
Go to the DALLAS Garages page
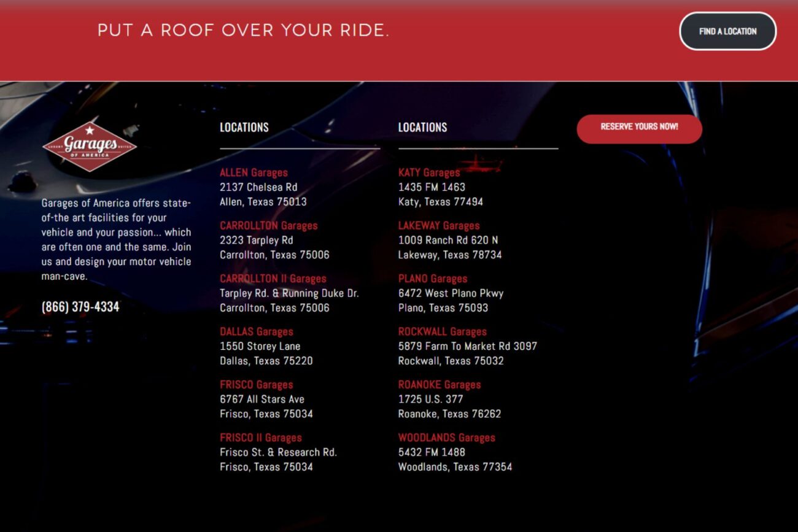click(x=257, y=332)
